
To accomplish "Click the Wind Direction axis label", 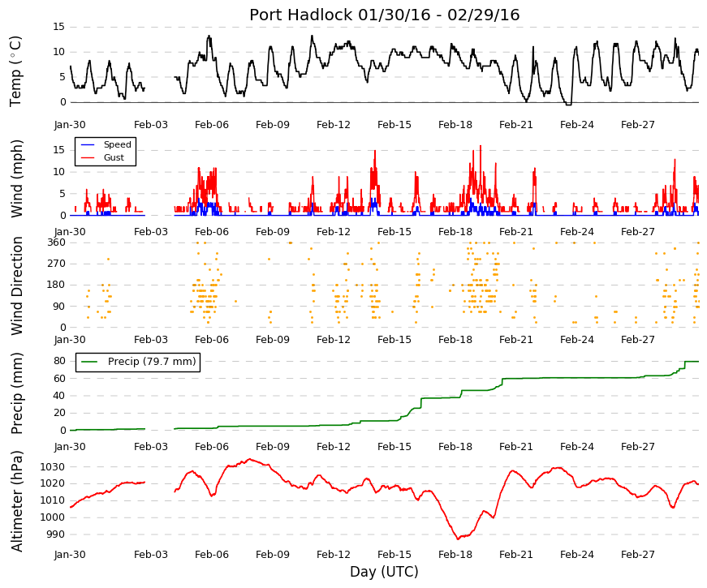I will pyautogui.click(x=17, y=285).
